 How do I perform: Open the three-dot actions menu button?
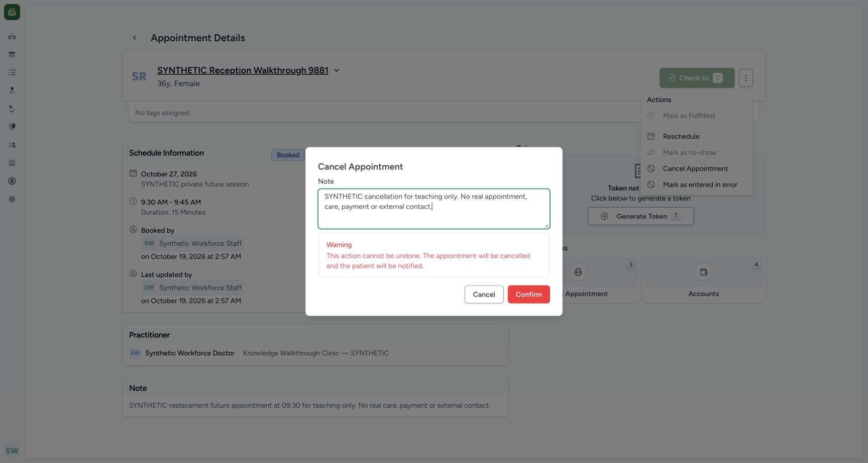(746, 78)
